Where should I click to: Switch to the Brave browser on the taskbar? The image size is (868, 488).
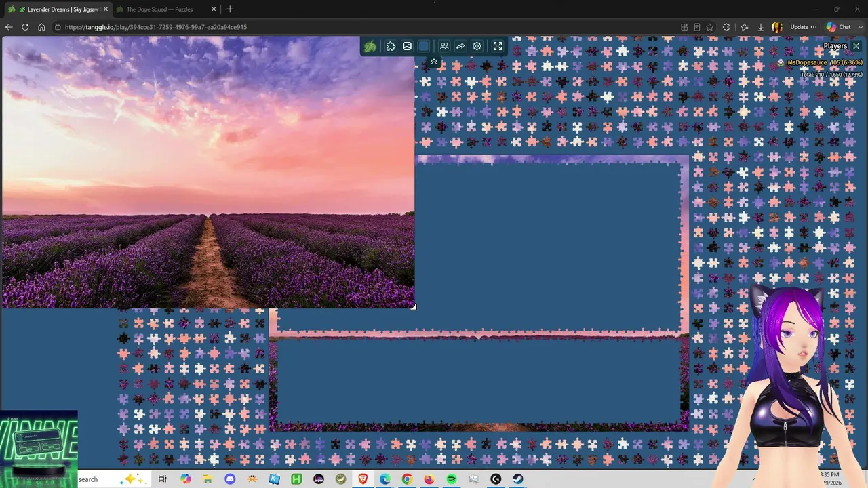[x=363, y=479]
